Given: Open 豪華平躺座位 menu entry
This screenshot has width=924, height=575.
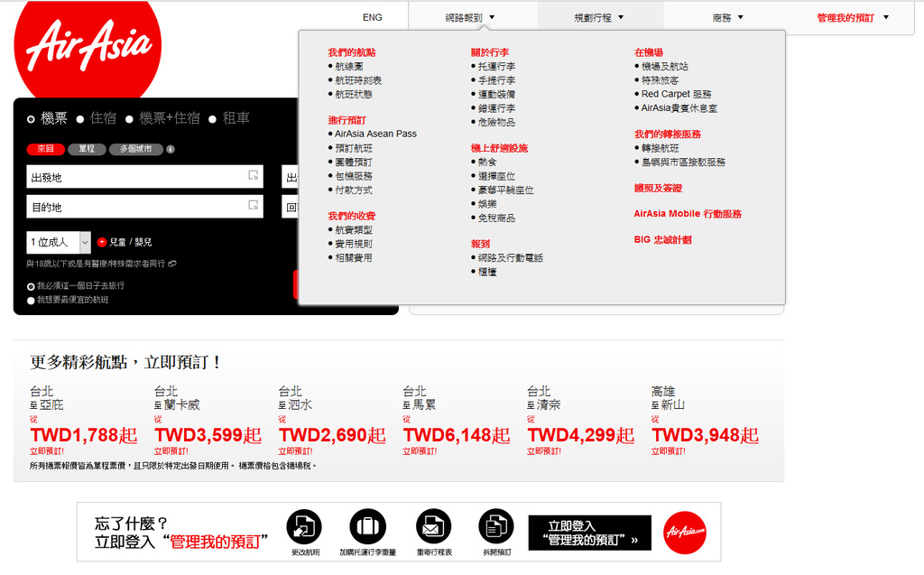Looking at the screenshot, I should pyautogui.click(x=506, y=190).
